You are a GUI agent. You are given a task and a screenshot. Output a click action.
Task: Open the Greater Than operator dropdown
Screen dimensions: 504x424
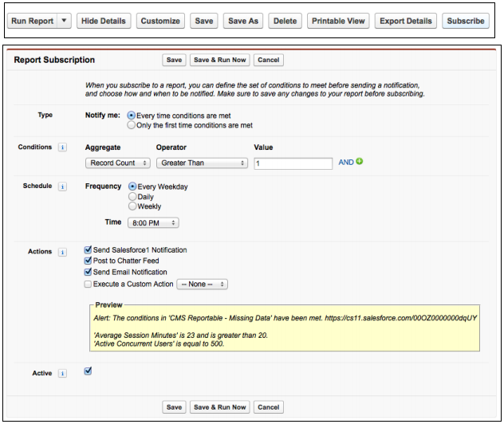click(x=203, y=163)
